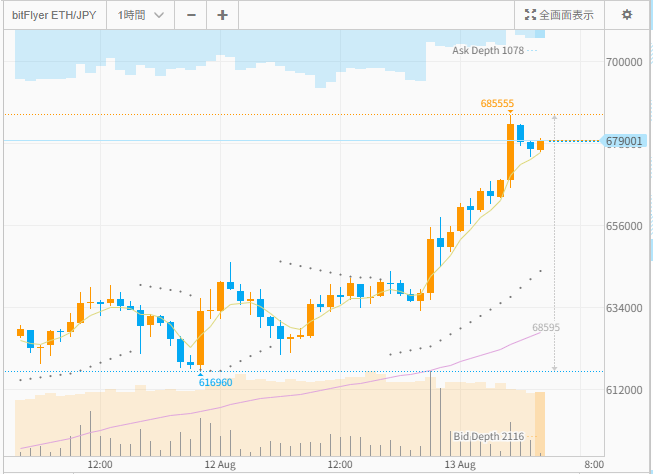Viewport: 653px width, 474px height.
Task: Click the Ask Depth 1078 label
Action: tap(488, 50)
